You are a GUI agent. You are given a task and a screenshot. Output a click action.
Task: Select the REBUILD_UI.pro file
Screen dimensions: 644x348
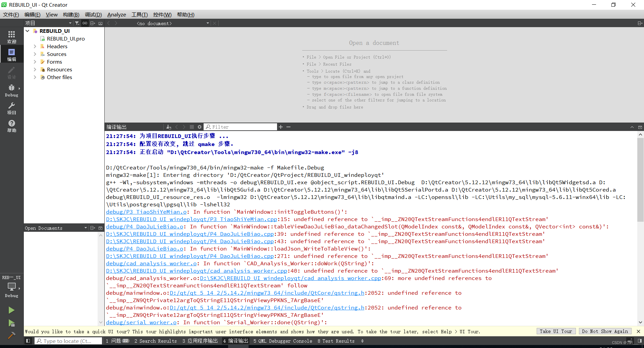point(65,39)
